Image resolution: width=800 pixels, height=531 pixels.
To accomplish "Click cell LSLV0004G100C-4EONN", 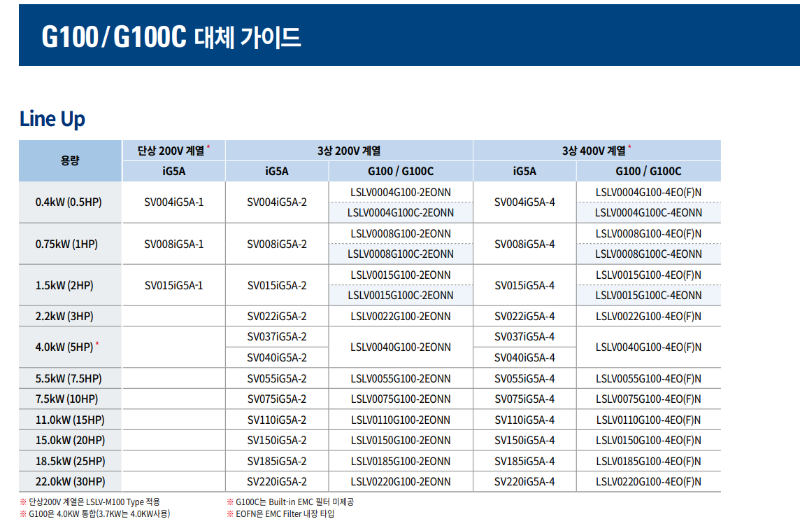I will [x=648, y=213].
